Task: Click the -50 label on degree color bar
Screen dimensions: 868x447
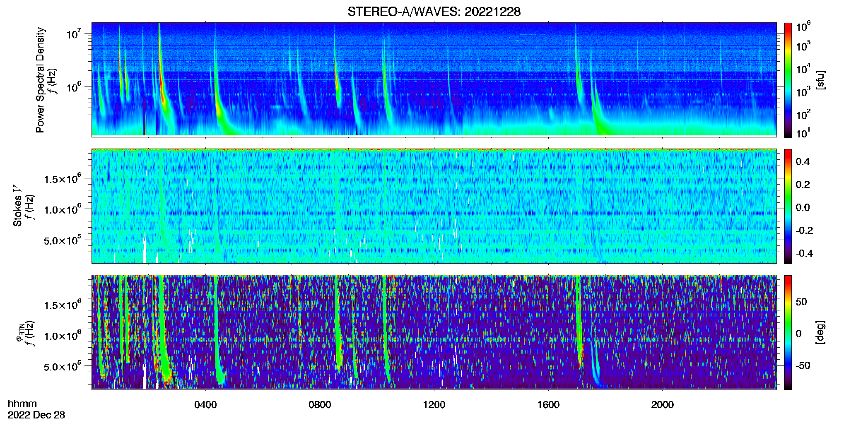Action: click(x=803, y=365)
